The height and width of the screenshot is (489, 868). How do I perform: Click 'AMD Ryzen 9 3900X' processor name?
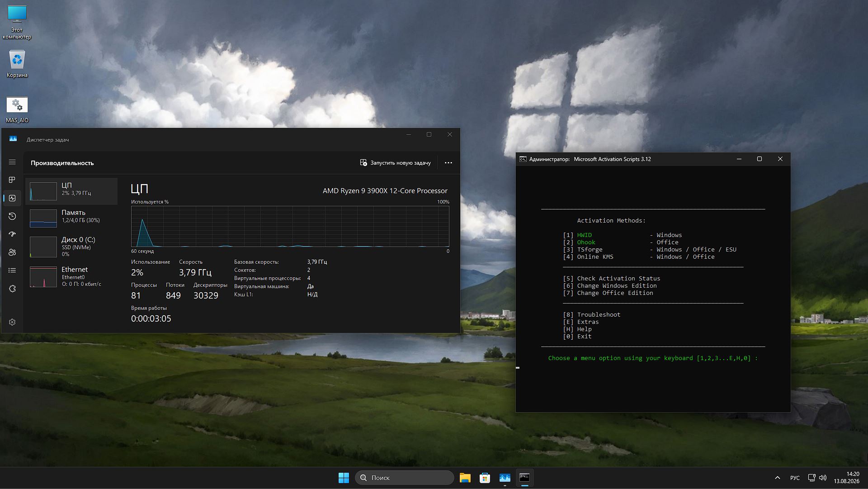click(x=385, y=191)
